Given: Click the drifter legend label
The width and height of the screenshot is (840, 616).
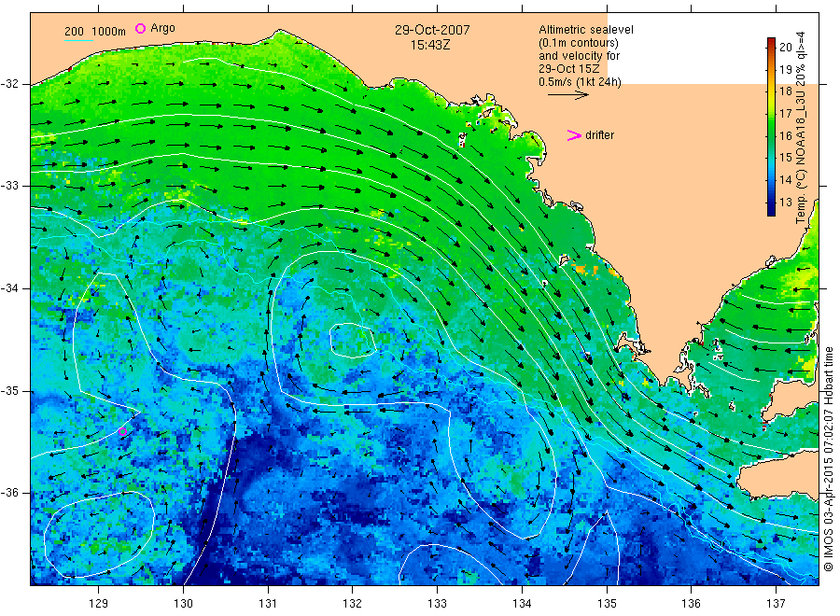Looking at the screenshot, I should point(599,135).
